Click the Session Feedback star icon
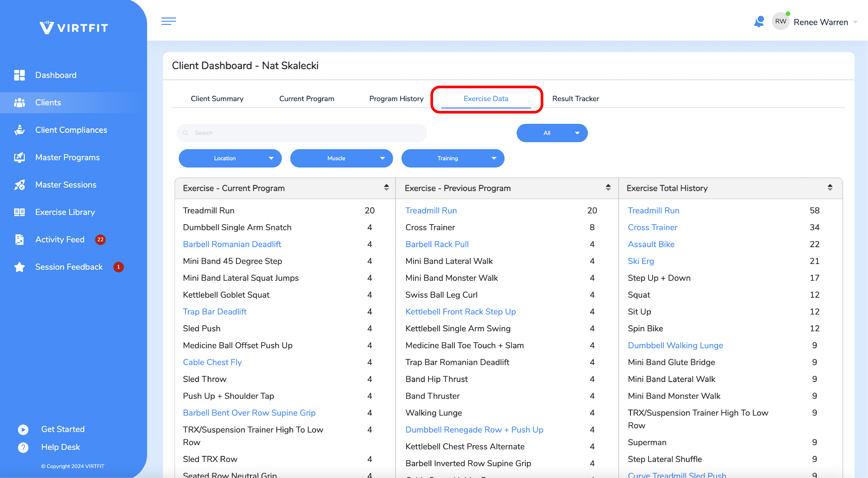Screen dimensions: 868x478 (x=20, y=267)
